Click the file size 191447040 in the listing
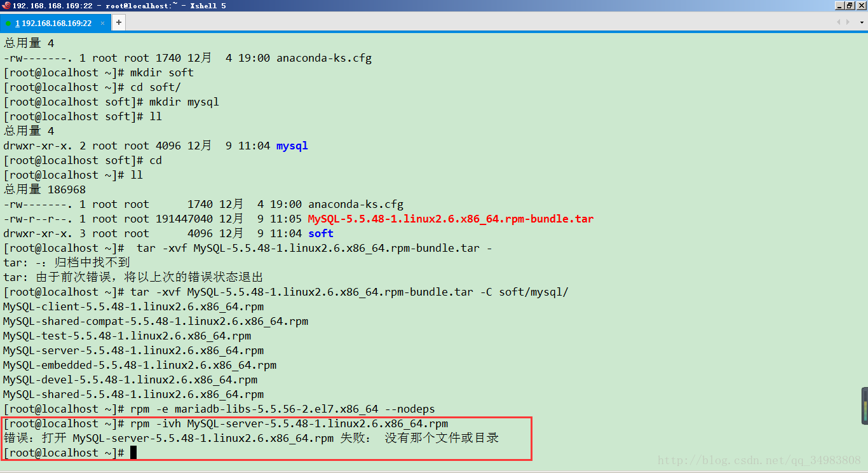 pyautogui.click(x=184, y=219)
